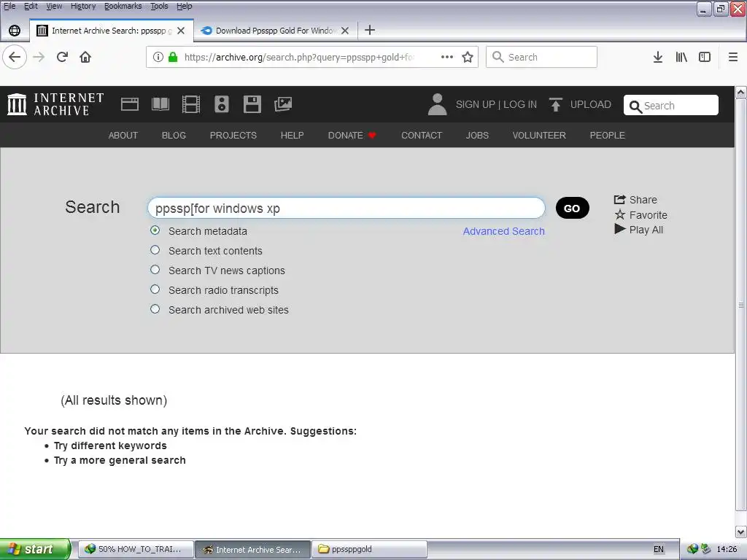Open page actions three-dot menu
Image resolution: width=747 pixels, height=560 pixels.
click(x=447, y=57)
